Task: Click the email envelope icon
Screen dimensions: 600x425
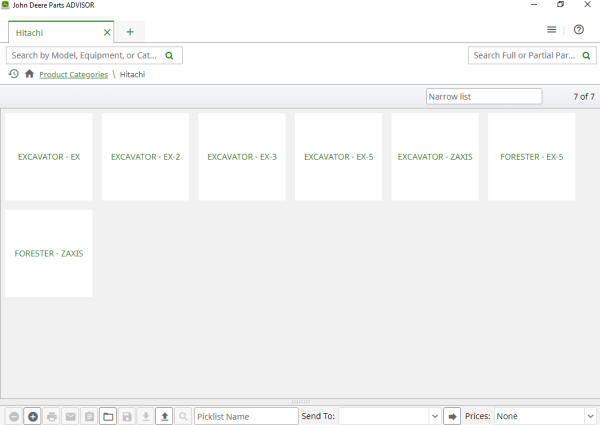Action: pyautogui.click(x=70, y=416)
